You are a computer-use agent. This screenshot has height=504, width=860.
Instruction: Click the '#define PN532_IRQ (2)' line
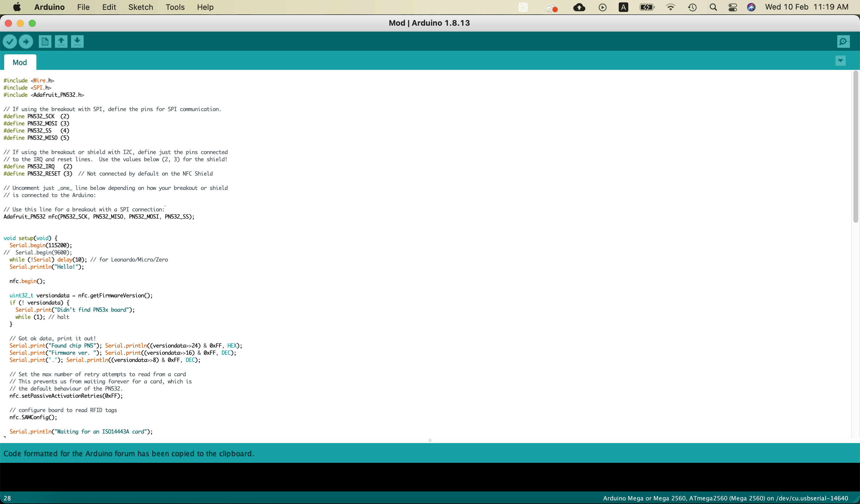click(38, 167)
